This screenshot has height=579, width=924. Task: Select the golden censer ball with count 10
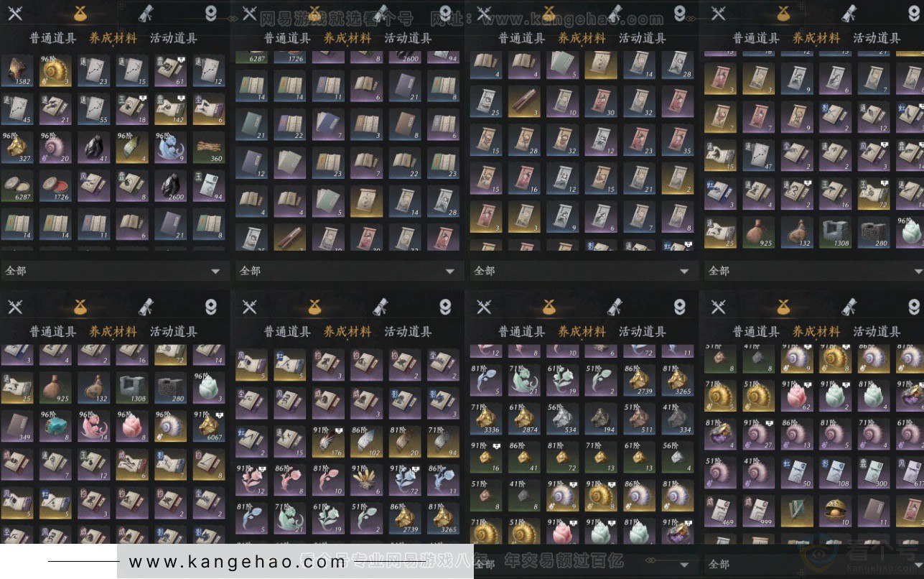pyautogui.click(x=836, y=511)
